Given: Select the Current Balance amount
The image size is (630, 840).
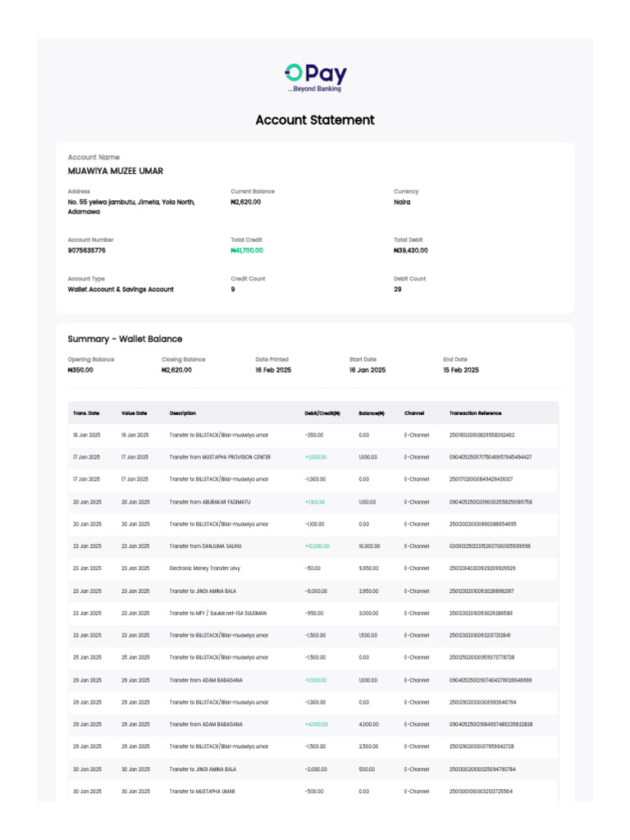Looking at the screenshot, I should click(x=245, y=202).
